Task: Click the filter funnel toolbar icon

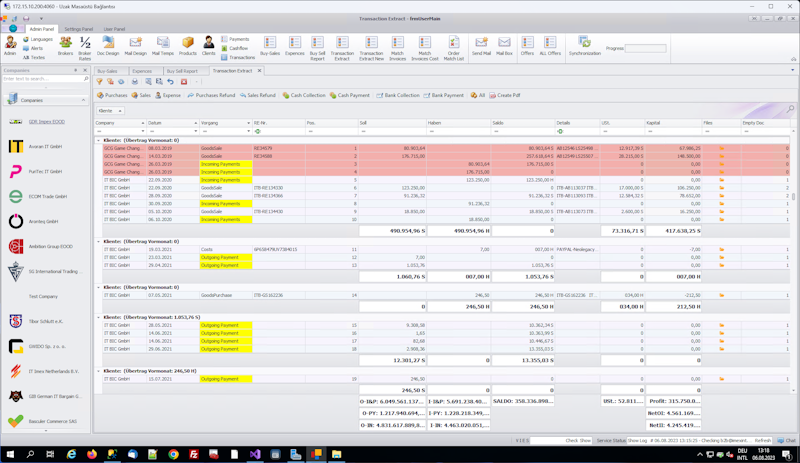Action: 99,82
